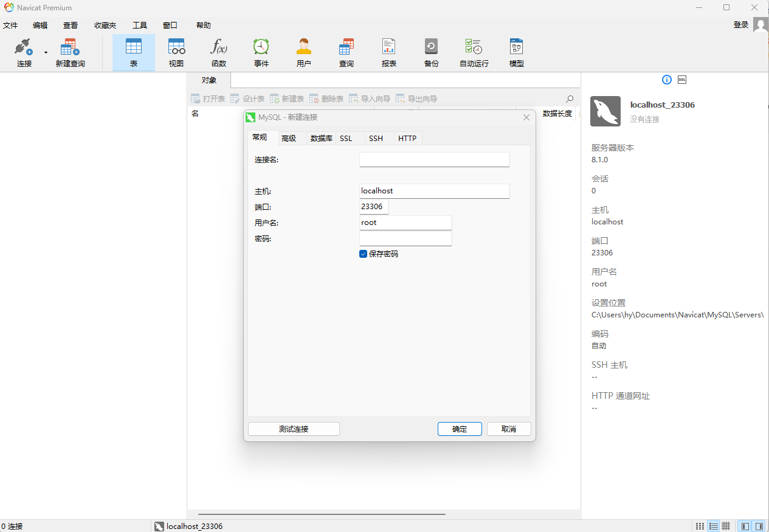Open the 窗口 menu
Viewport: 769px width, 532px height.
(170, 26)
